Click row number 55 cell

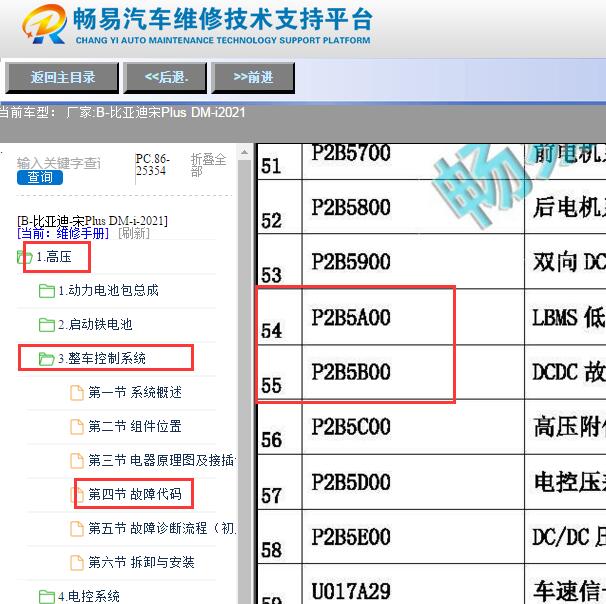(x=279, y=372)
